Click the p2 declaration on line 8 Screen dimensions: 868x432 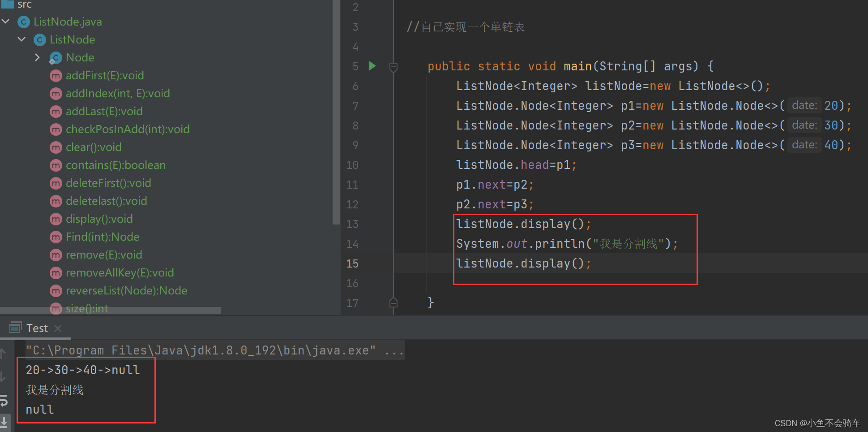coord(654,125)
